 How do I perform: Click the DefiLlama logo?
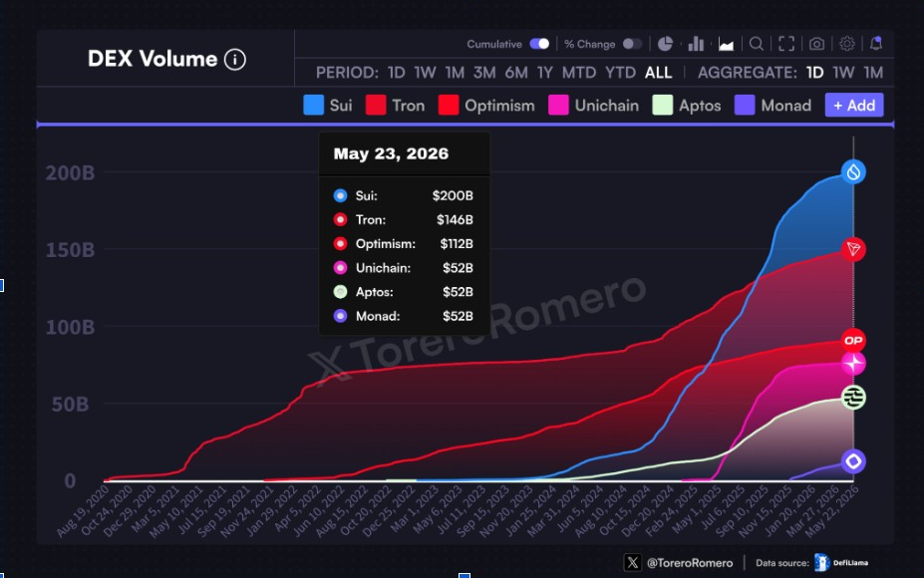(x=841, y=563)
